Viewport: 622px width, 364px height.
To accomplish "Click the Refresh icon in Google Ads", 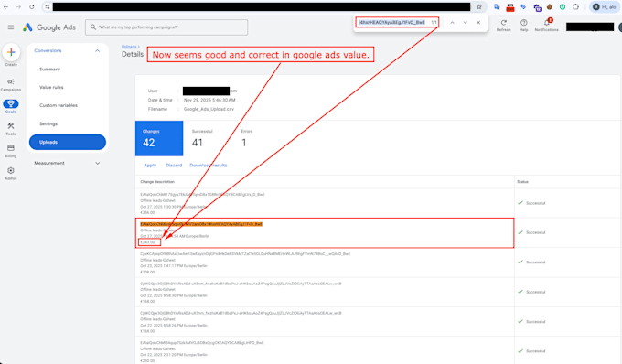I will [x=503, y=25].
